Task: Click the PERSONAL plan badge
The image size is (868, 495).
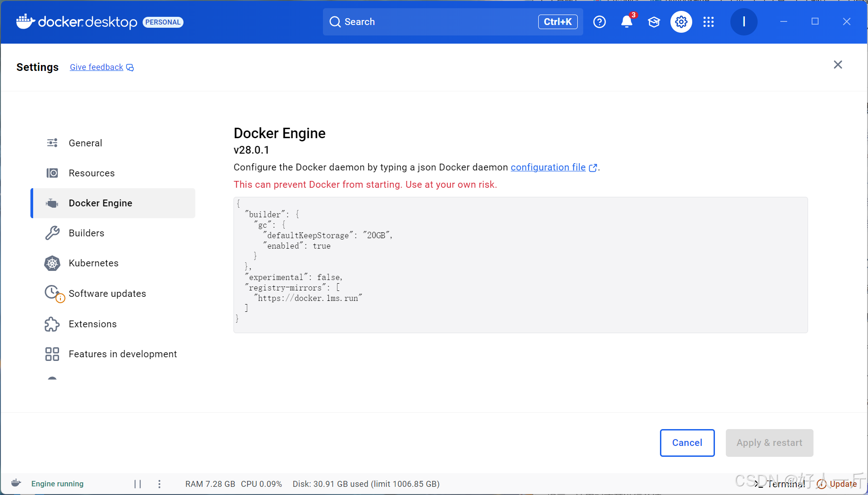Action: [x=163, y=22]
